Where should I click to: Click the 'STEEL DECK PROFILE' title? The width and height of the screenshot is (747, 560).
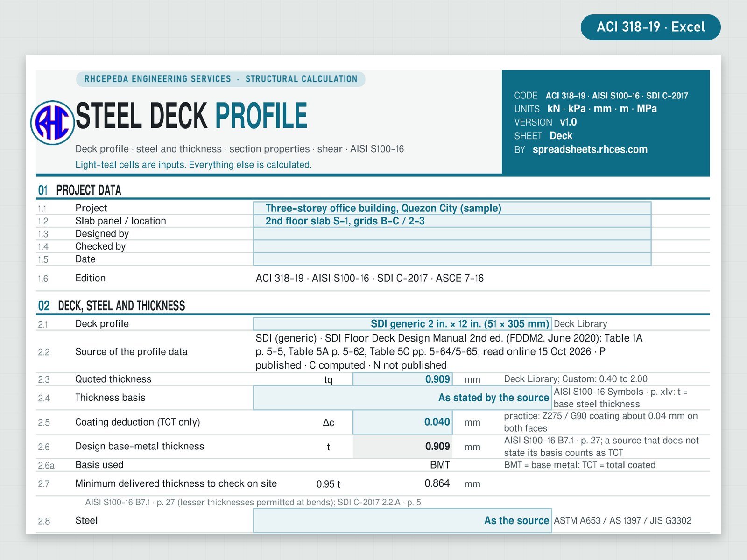coord(191,116)
